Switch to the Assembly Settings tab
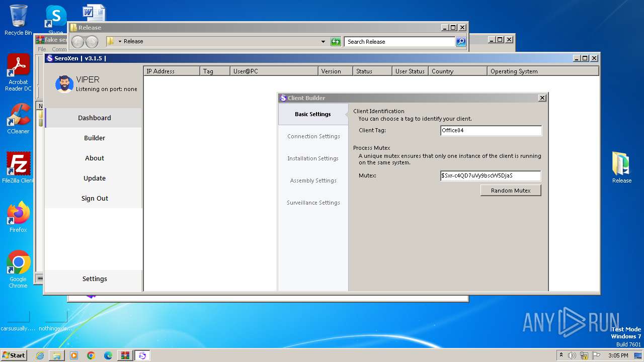The width and height of the screenshot is (644, 362). click(x=313, y=180)
